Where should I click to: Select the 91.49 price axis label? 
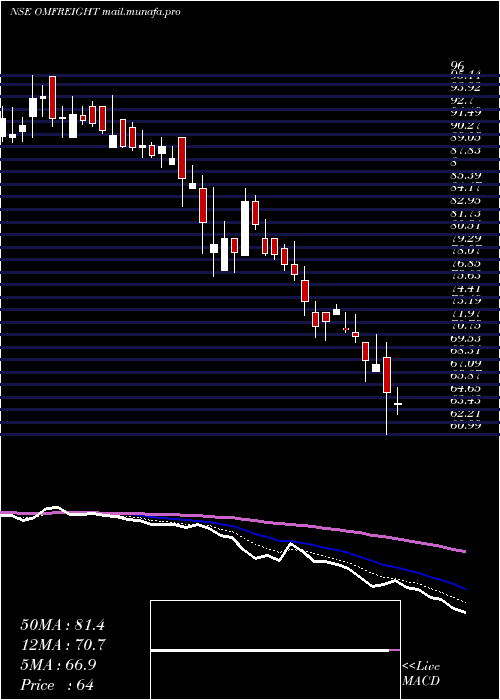point(466,113)
